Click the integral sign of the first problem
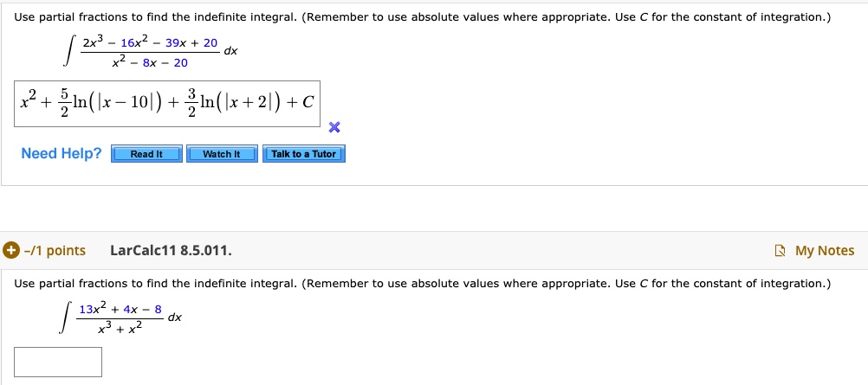This screenshot has width=868, height=385. [x=67, y=53]
